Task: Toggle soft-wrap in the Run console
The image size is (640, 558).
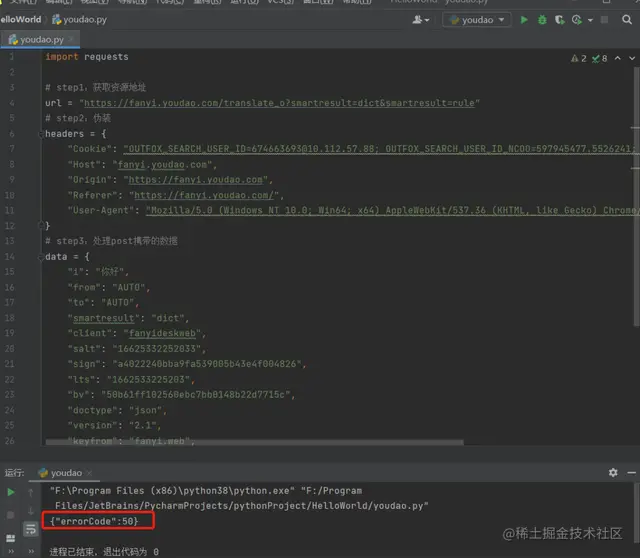Action: [31, 529]
